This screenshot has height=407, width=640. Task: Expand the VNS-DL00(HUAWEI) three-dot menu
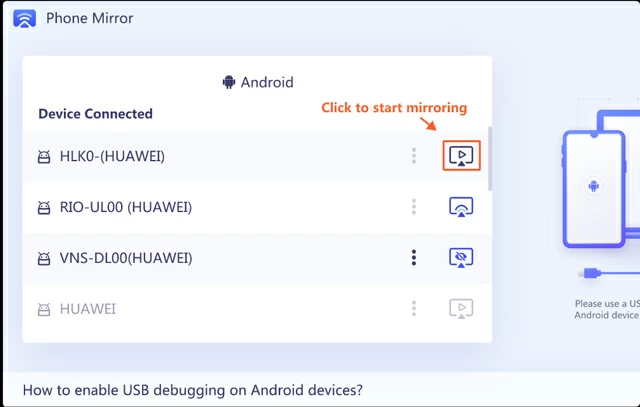click(x=414, y=258)
